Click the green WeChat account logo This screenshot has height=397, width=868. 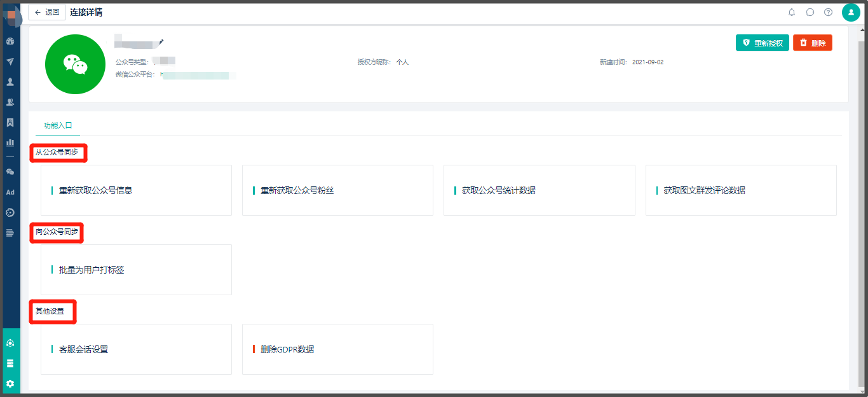coord(75,64)
